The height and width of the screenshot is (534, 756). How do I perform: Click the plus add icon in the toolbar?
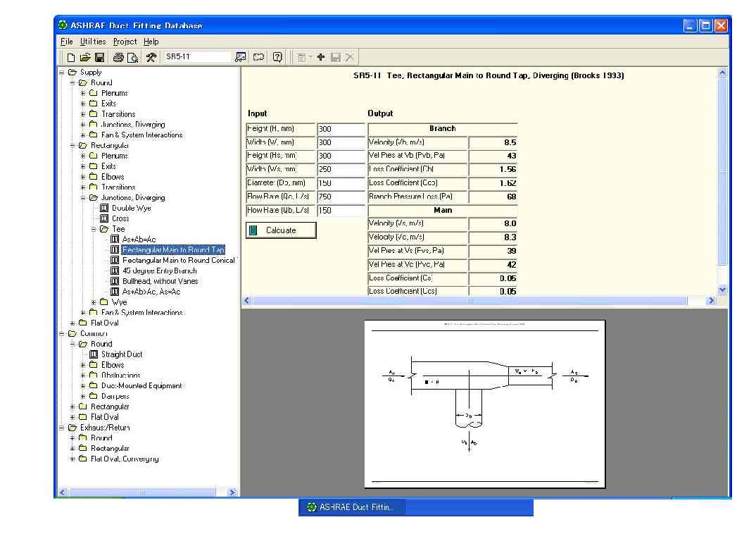[x=321, y=57]
